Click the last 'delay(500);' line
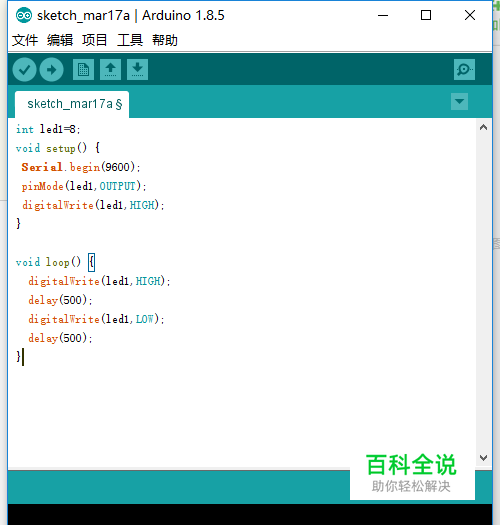Image resolution: width=500 pixels, height=525 pixels. 60,338
